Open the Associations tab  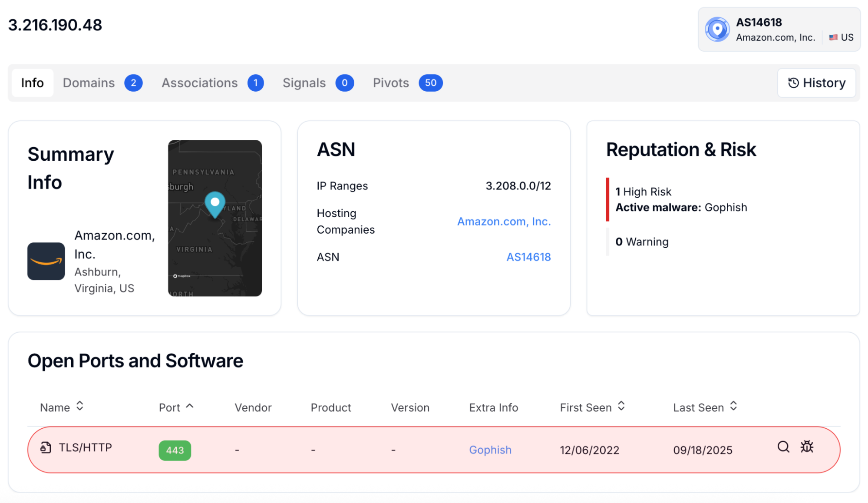[x=213, y=83]
